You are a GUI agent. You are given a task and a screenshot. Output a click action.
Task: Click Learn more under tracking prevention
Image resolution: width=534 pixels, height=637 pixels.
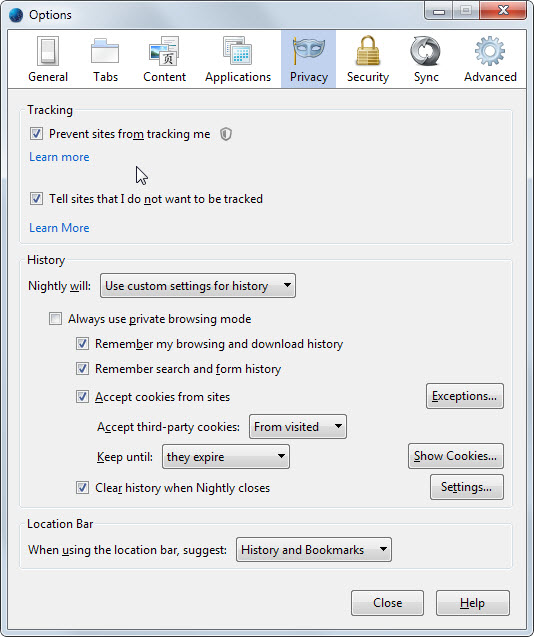(x=59, y=157)
